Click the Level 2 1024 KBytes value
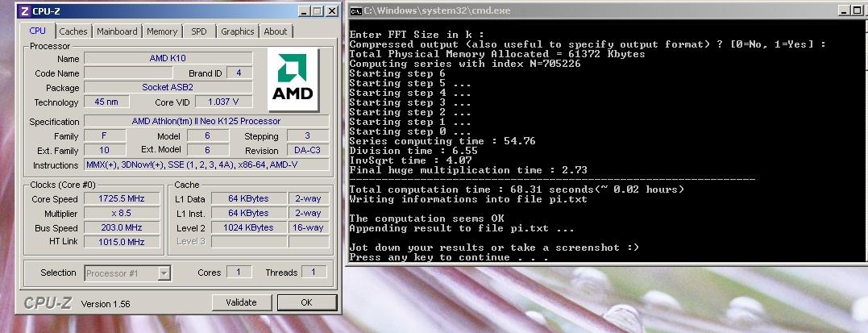868x333 pixels. point(248,227)
